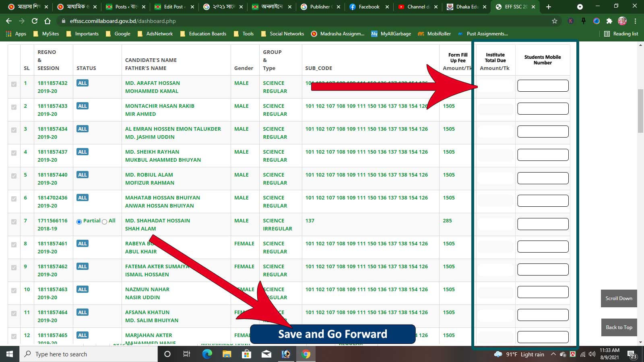Open the MySites bookmark folder
The width and height of the screenshot is (644, 362).
pos(46,34)
